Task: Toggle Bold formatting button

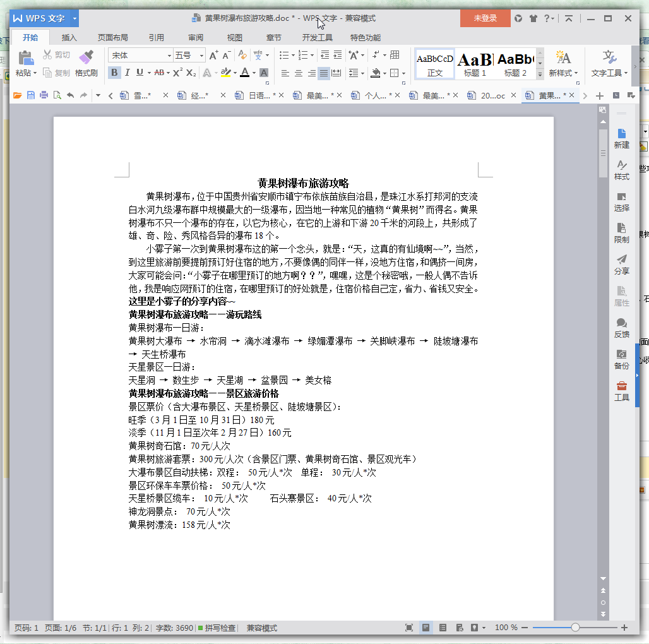Action: click(x=114, y=73)
